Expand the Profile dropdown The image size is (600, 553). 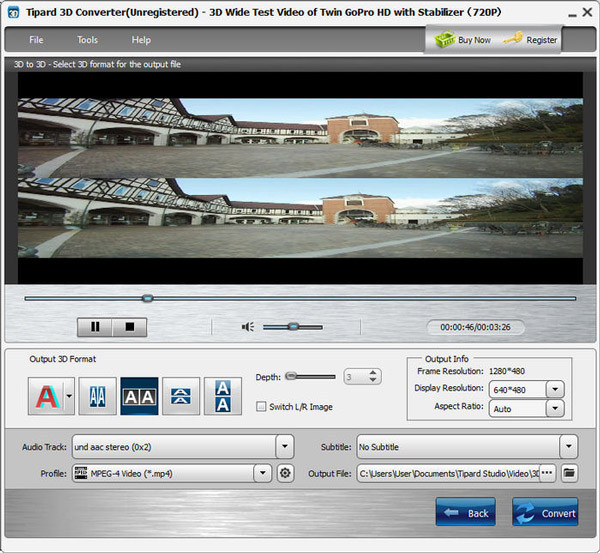262,473
